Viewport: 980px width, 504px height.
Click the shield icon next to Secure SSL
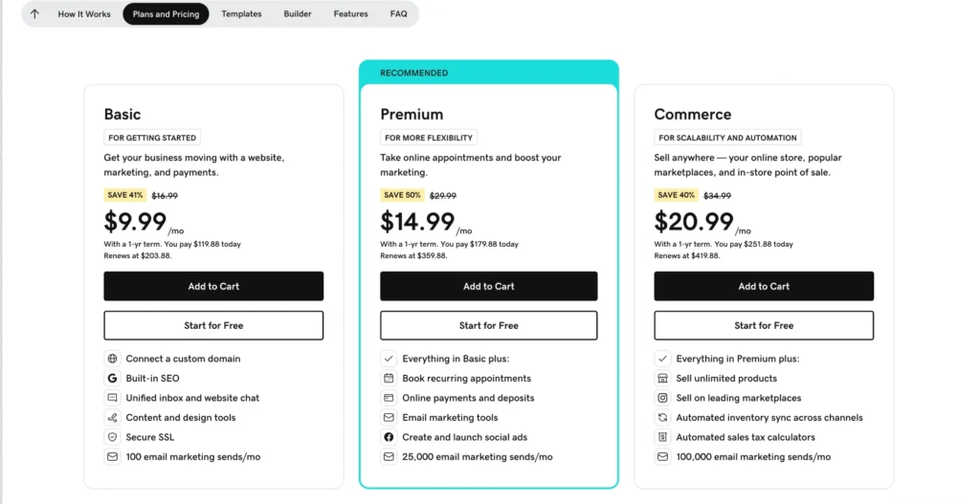tap(113, 437)
